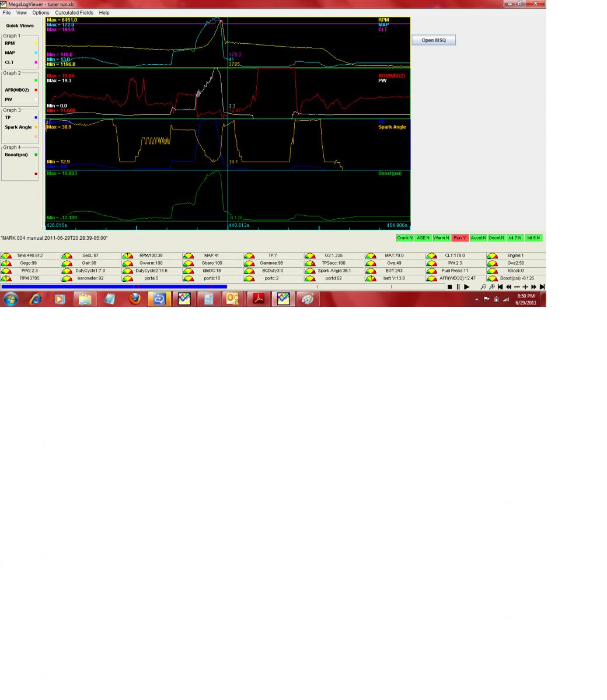Click the Accel:N status indicator
This screenshot has height=700, width=607.
[479, 238]
